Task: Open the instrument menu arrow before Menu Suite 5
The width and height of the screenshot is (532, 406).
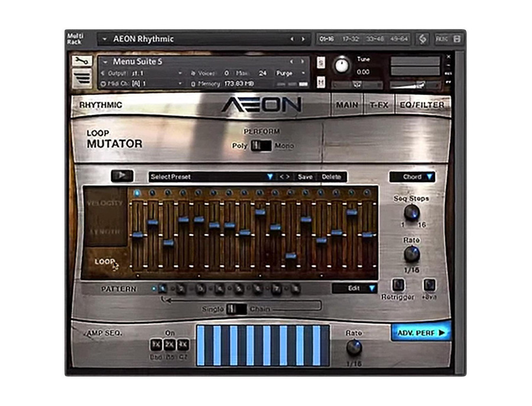Action: pyautogui.click(x=105, y=62)
